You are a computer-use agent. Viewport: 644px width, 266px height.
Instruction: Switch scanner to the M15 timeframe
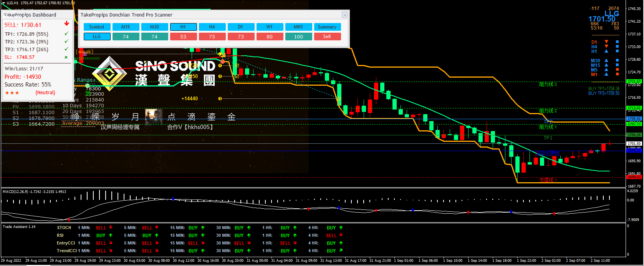126,27
